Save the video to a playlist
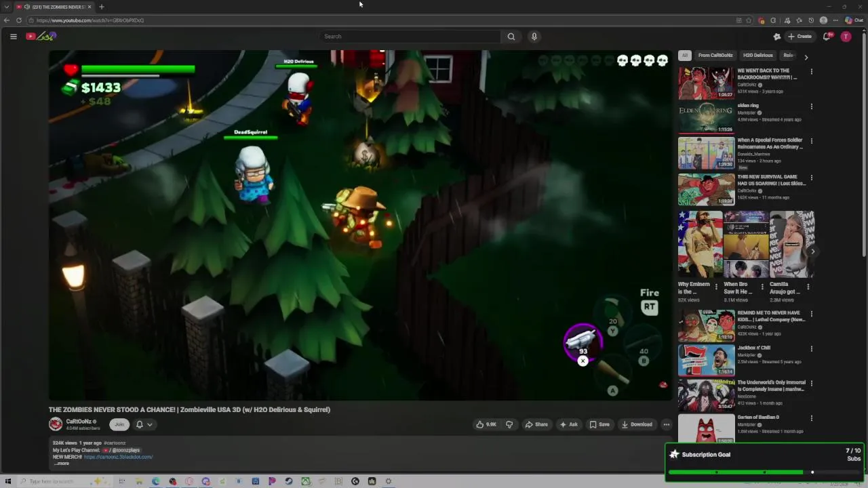 coord(599,424)
